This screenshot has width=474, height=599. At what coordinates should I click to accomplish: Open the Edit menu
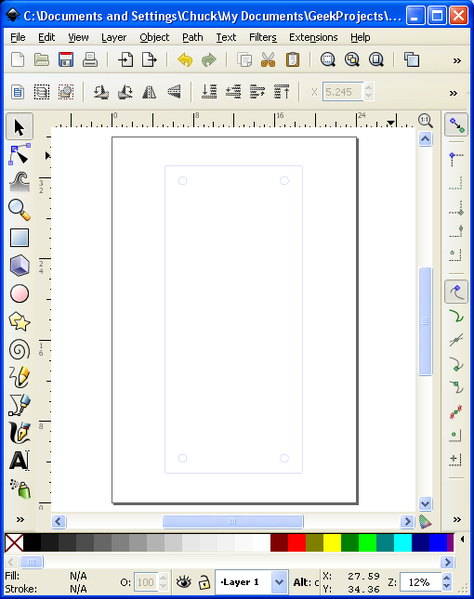pos(47,37)
